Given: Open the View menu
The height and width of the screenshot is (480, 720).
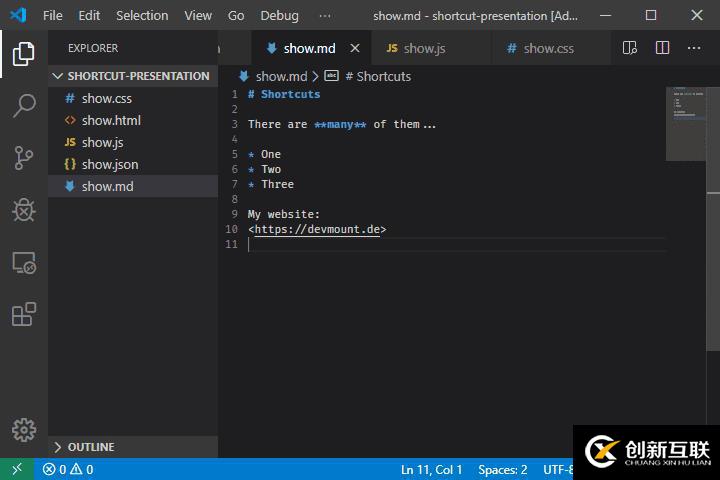Looking at the screenshot, I should pos(198,16).
